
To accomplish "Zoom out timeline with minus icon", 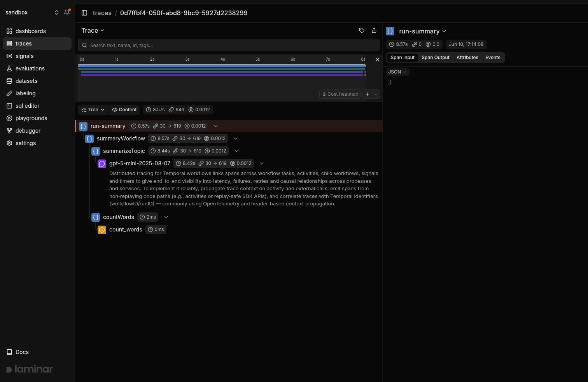I will click(x=375, y=94).
